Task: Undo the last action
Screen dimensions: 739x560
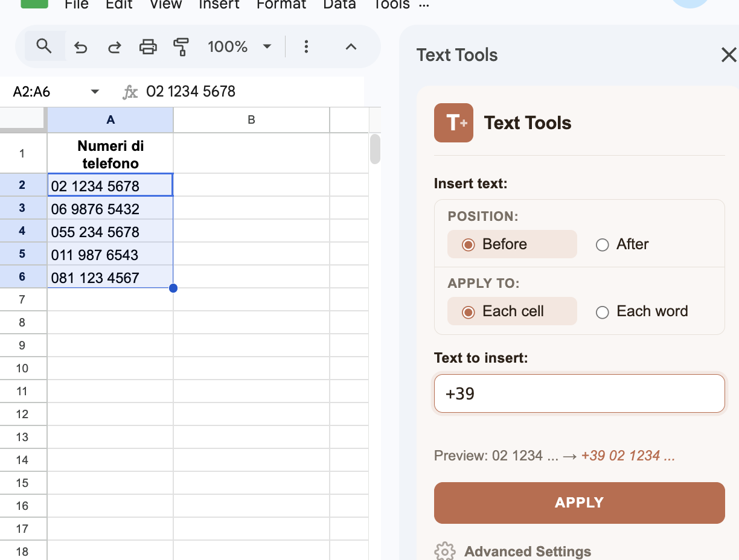Action: (x=81, y=46)
